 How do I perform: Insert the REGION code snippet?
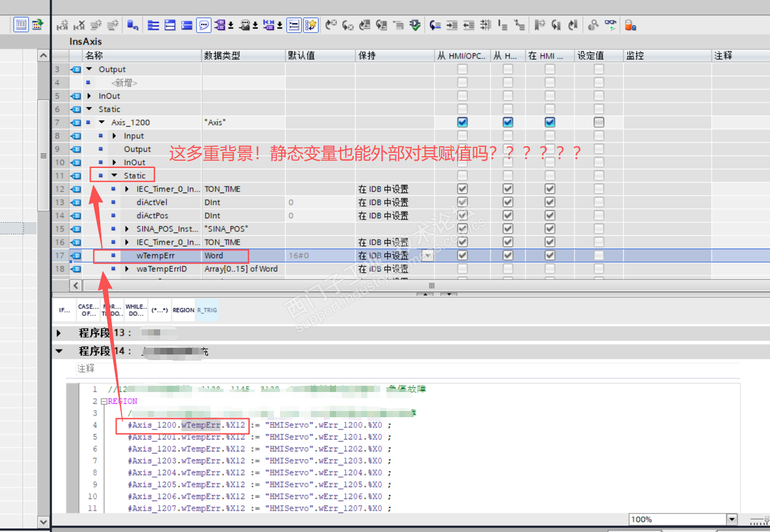click(183, 310)
